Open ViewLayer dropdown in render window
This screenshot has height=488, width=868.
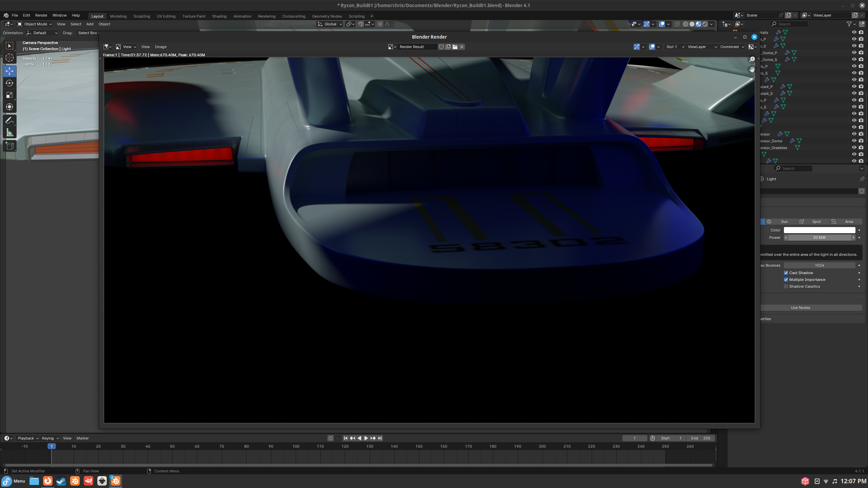click(x=702, y=47)
